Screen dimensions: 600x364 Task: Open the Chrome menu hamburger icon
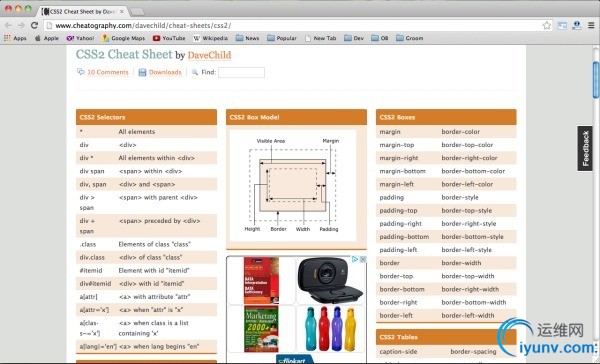(x=591, y=26)
